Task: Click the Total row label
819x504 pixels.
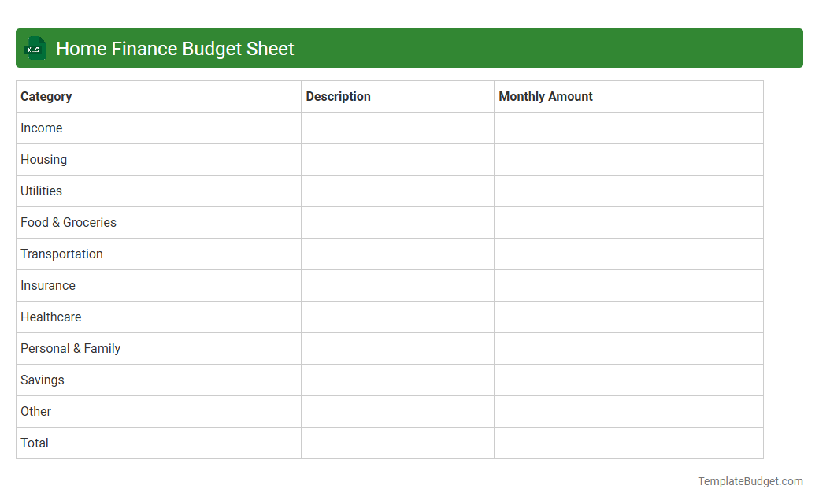Action: 34,443
